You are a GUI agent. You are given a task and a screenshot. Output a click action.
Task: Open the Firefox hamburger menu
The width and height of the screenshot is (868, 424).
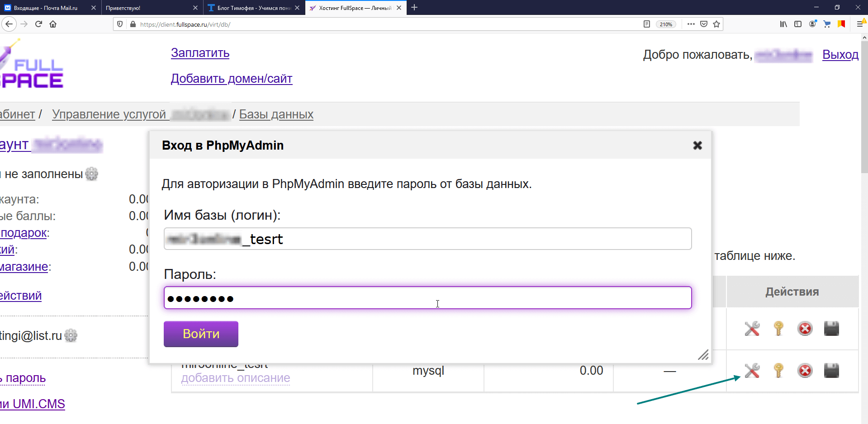[860, 24]
